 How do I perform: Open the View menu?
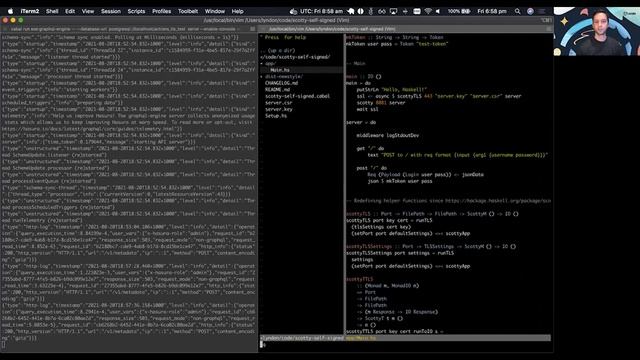pos(88,11)
